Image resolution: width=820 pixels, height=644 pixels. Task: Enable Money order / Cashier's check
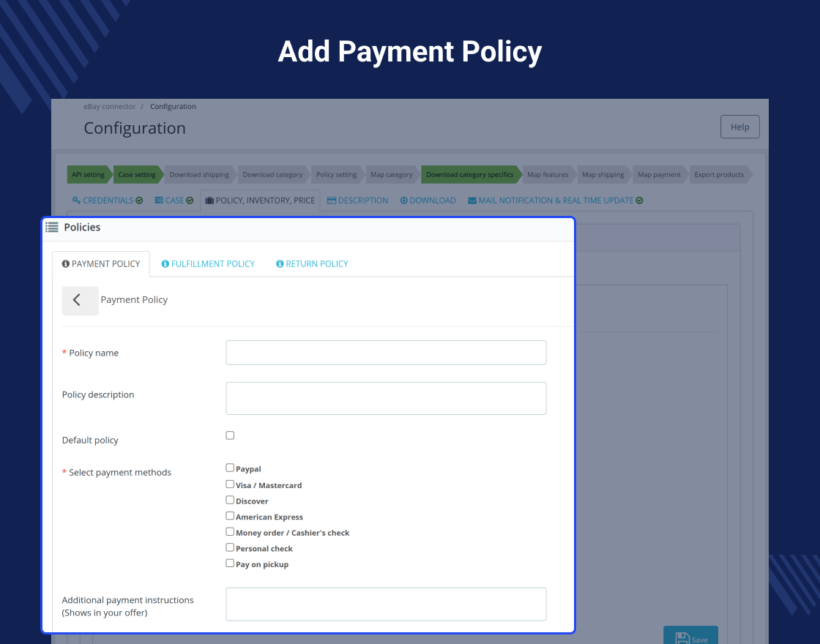click(230, 531)
